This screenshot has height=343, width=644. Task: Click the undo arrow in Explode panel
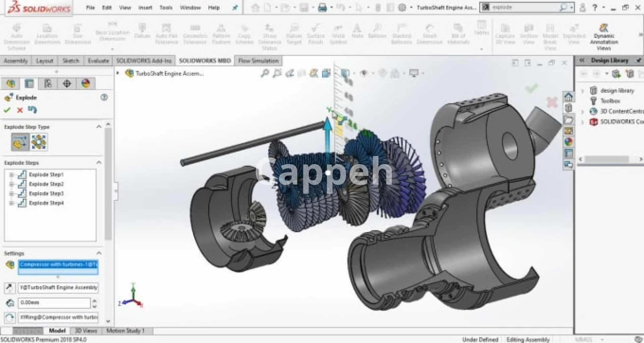pos(32,110)
